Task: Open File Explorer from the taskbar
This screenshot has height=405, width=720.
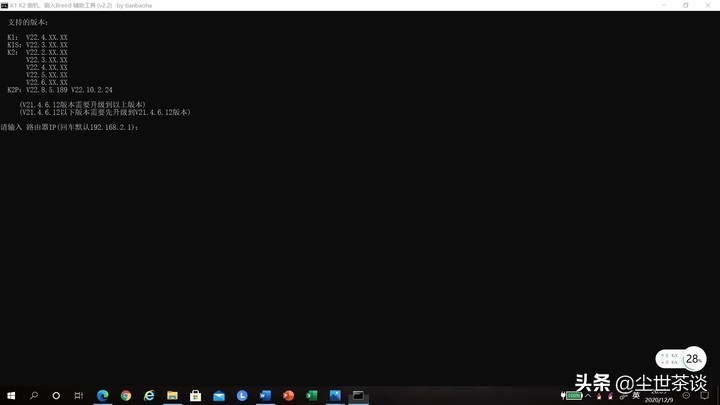Action: click(x=172, y=395)
